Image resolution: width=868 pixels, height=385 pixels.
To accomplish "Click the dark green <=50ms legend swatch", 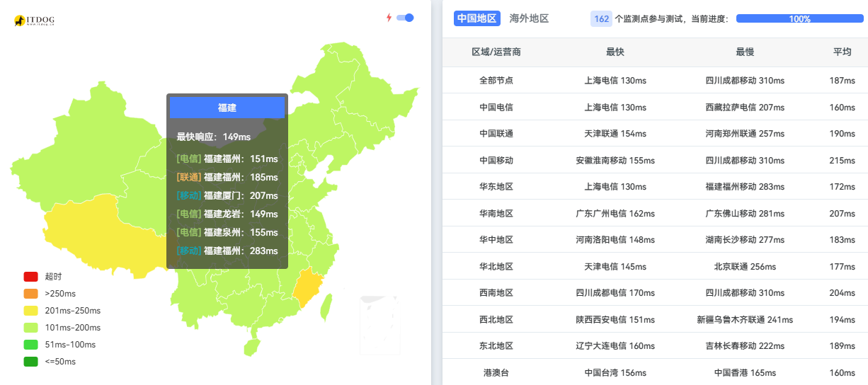I will click(x=30, y=362).
